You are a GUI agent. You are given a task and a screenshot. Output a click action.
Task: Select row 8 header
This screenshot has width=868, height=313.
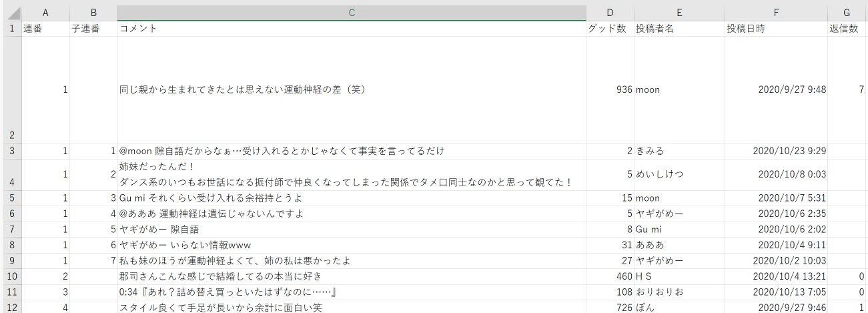coord(11,245)
